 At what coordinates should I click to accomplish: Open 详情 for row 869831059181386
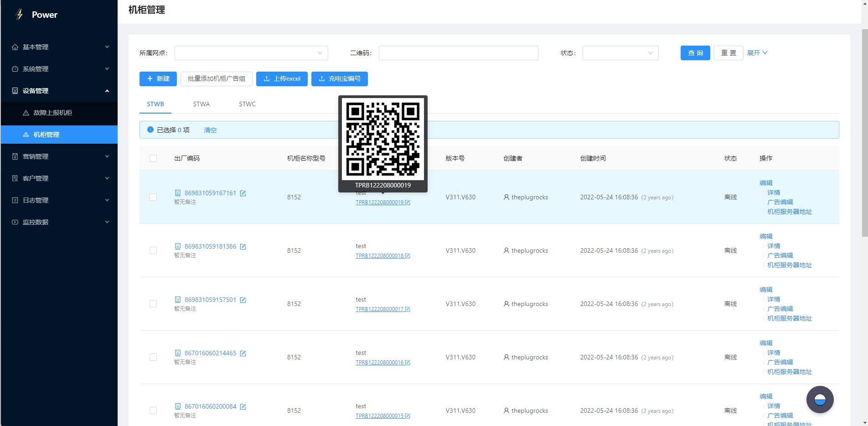coord(774,246)
